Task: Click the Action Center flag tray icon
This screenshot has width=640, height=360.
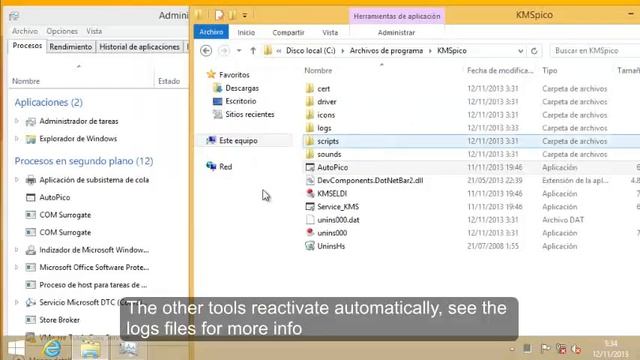Action: pos(544,349)
